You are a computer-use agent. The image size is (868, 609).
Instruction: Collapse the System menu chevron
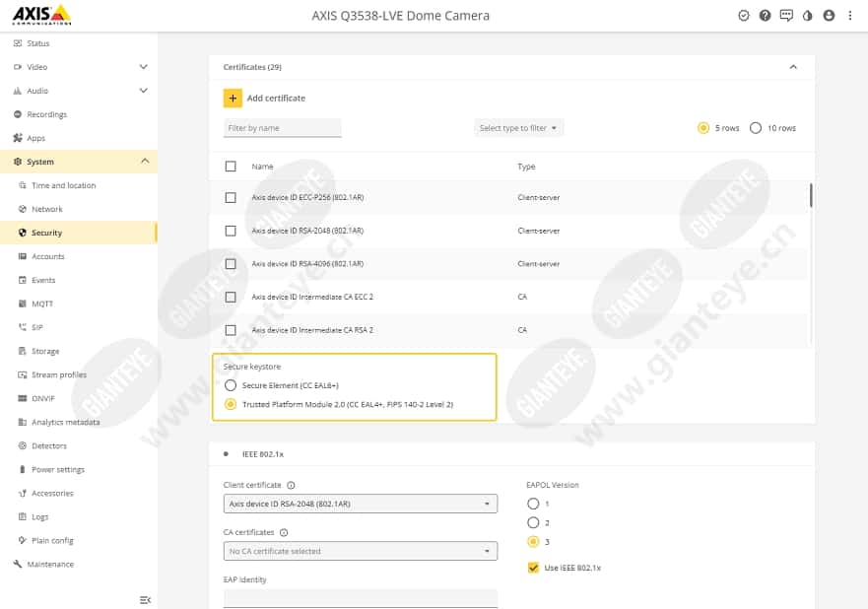(145, 161)
